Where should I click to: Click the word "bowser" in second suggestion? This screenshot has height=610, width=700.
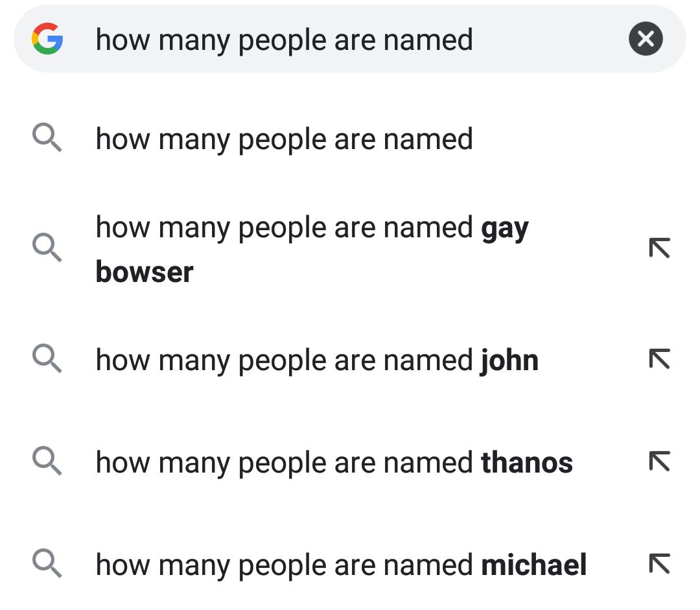point(145,272)
